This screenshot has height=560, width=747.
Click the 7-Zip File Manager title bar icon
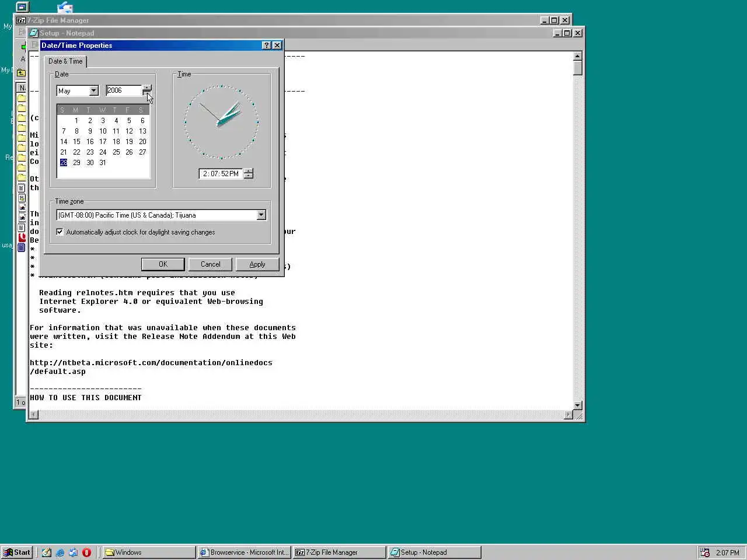21,20
